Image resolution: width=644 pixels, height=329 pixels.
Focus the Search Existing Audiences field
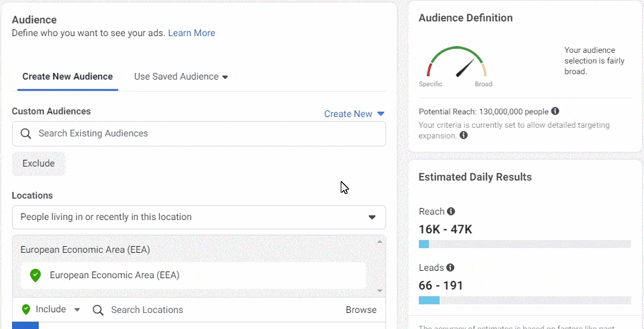(199, 134)
